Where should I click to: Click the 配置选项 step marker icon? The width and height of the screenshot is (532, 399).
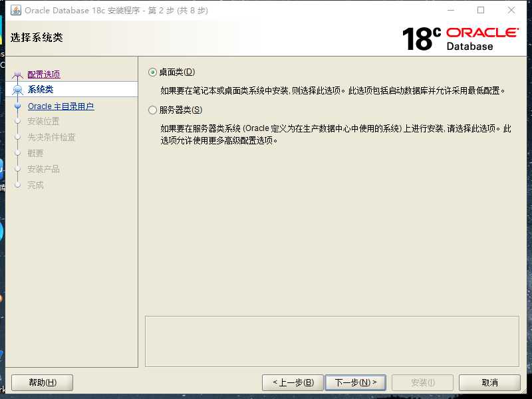(17, 74)
